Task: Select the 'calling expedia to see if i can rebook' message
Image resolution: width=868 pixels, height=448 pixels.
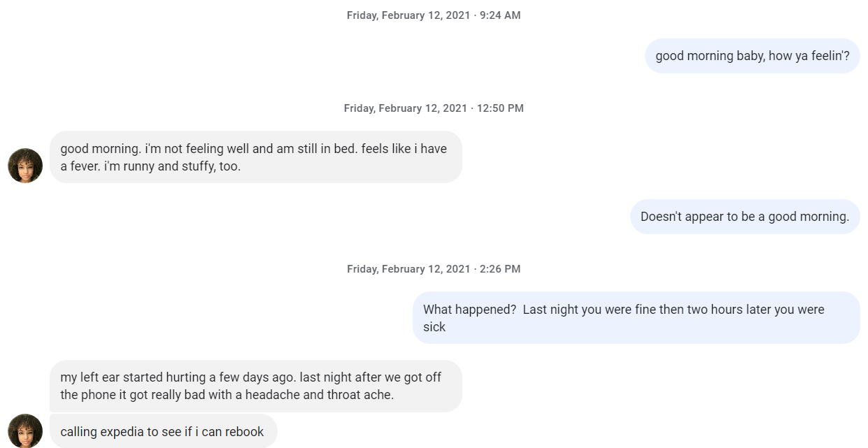Action: [x=164, y=431]
